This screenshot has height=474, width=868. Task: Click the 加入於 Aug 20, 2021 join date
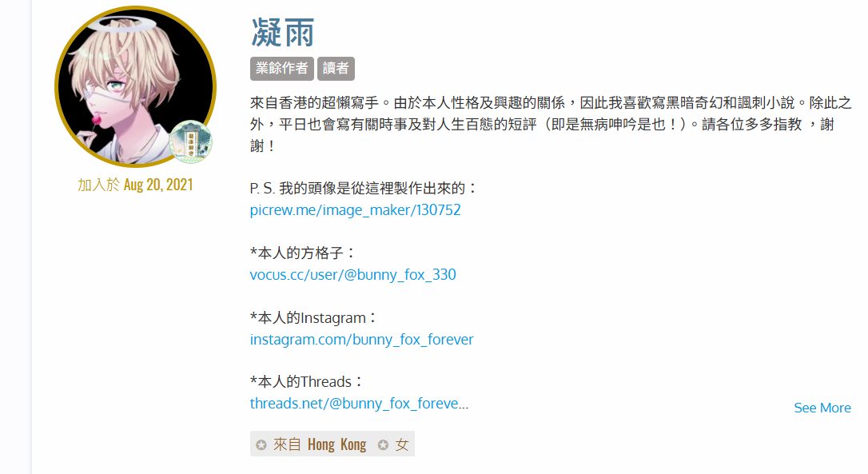tap(136, 185)
